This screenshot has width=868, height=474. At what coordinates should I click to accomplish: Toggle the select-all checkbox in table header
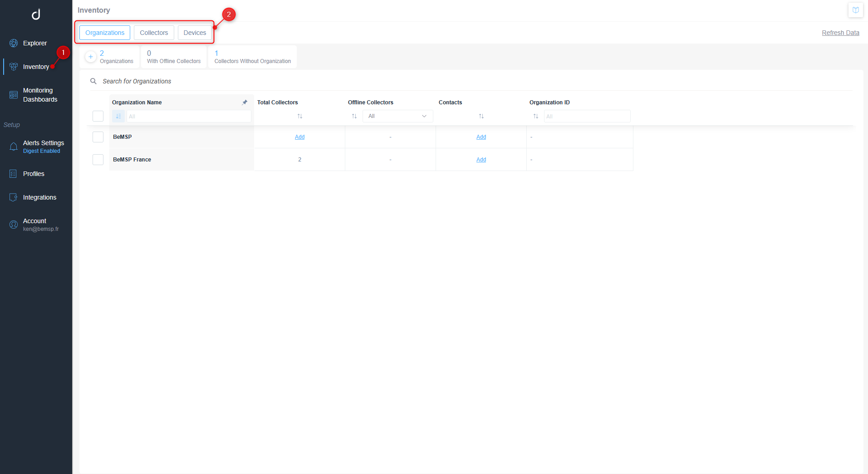[x=98, y=116]
